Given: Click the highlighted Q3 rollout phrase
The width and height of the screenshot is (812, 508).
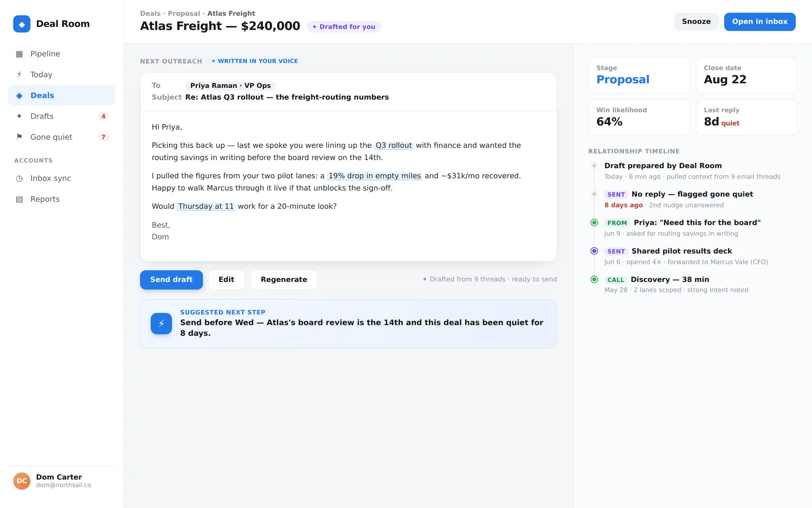Looking at the screenshot, I should click(x=394, y=146).
